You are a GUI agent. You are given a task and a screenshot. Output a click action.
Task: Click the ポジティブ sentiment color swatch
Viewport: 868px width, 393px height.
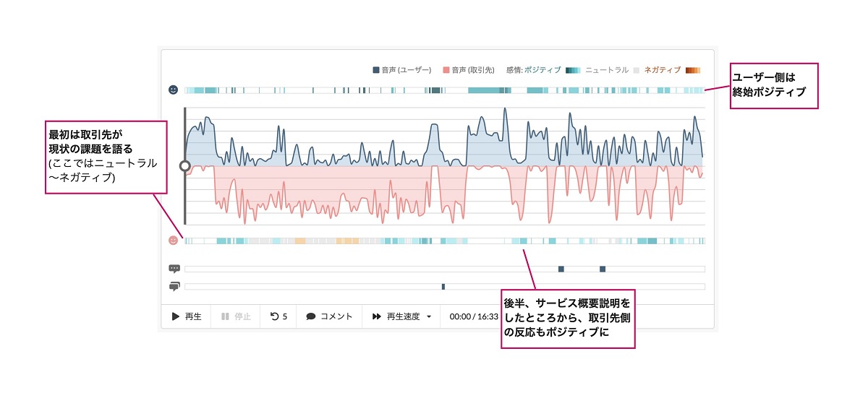(573, 70)
